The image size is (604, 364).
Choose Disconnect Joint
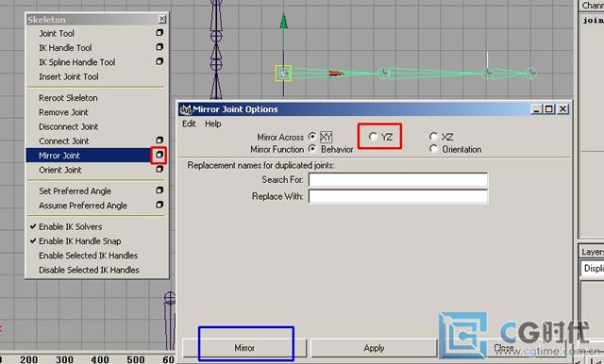coord(68,126)
